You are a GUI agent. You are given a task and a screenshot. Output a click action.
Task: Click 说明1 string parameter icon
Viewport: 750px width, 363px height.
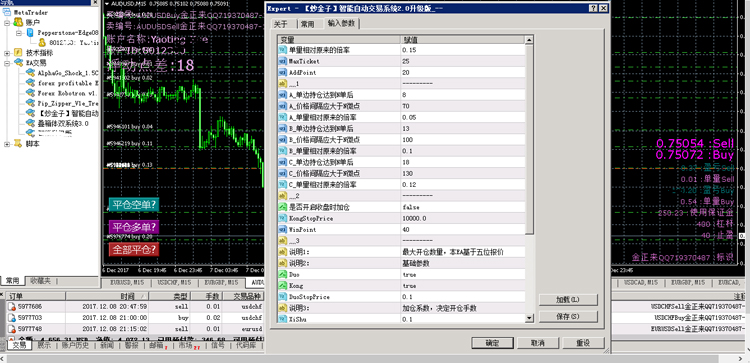(282, 252)
